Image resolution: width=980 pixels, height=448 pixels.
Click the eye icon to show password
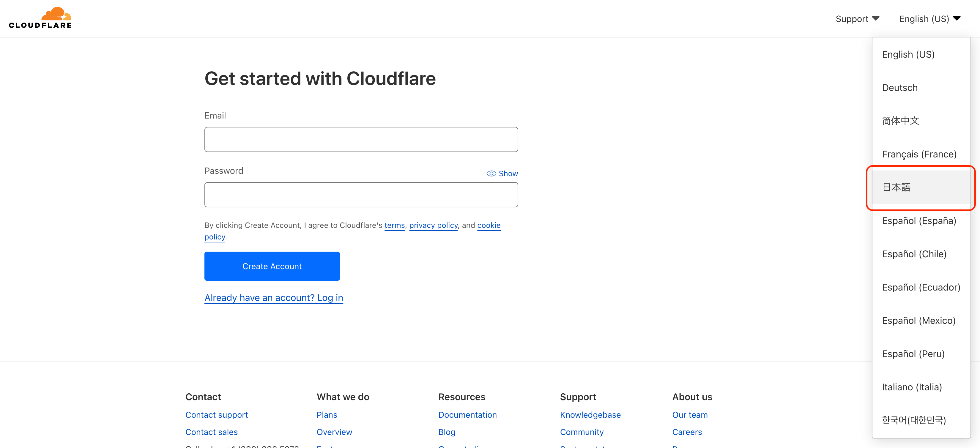point(489,173)
